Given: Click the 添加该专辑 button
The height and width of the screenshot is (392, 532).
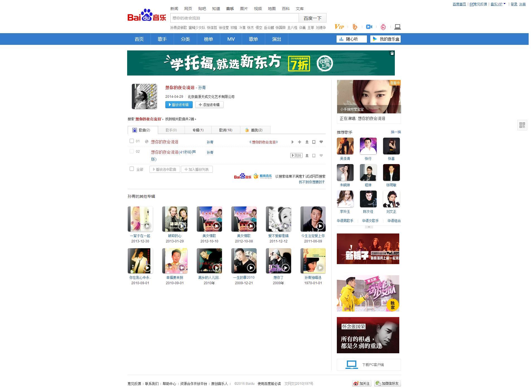Looking at the screenshot, I should [x=209, y=105].
